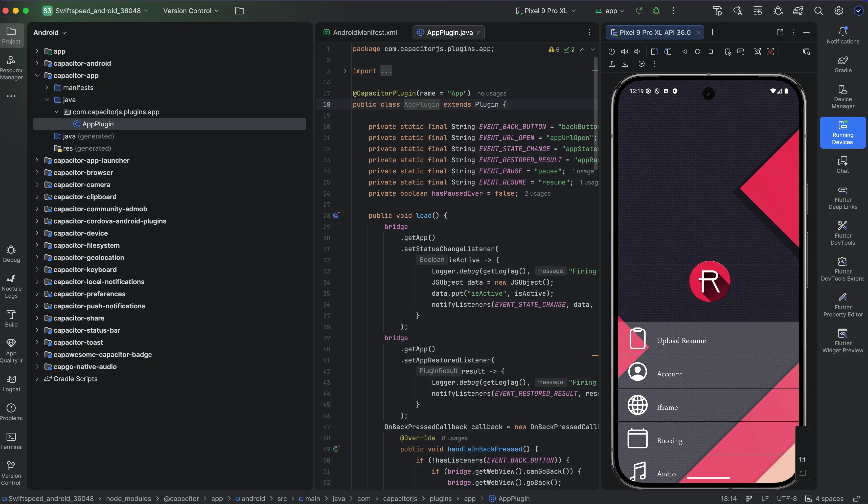Toggle device volume down
868x504 pixels.
pos(637,52)
